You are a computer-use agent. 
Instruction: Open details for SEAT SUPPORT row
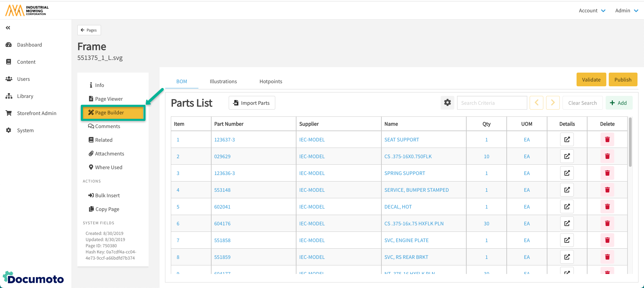(567, 140)
